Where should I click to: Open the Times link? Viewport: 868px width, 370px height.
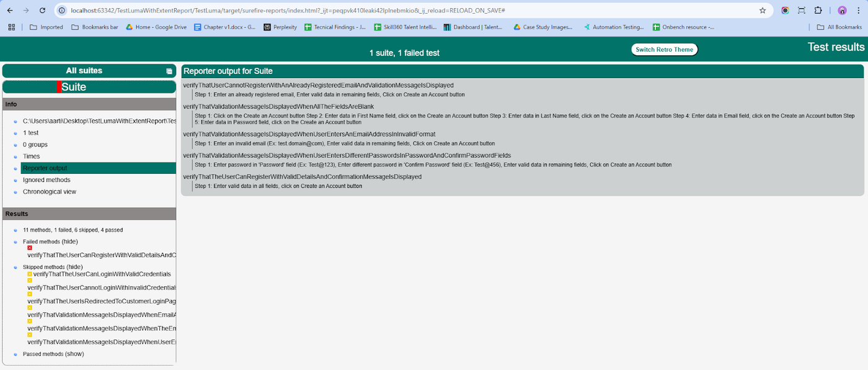(x=32, y=156)
